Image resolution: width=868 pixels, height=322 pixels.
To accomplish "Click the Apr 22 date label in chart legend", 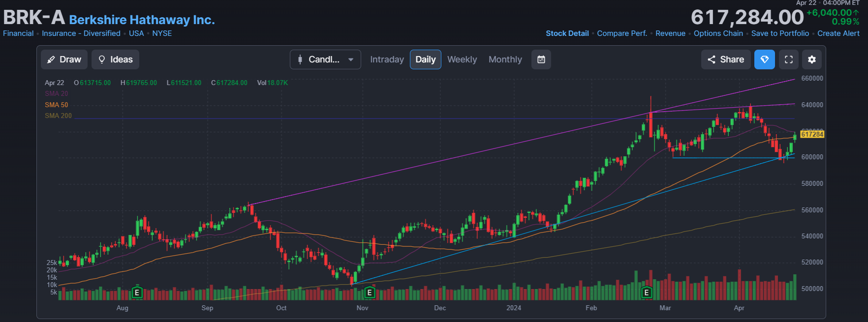I will click(x=55, y=83).
